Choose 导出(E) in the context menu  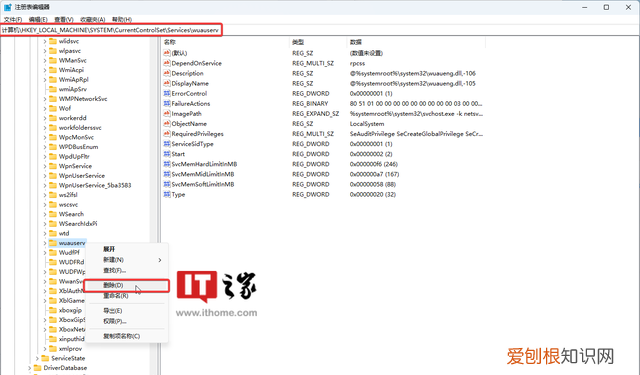coord(127,311)
